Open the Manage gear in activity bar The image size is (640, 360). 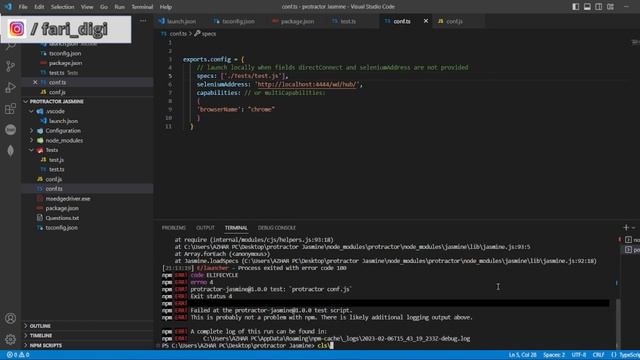pos(11,339)
